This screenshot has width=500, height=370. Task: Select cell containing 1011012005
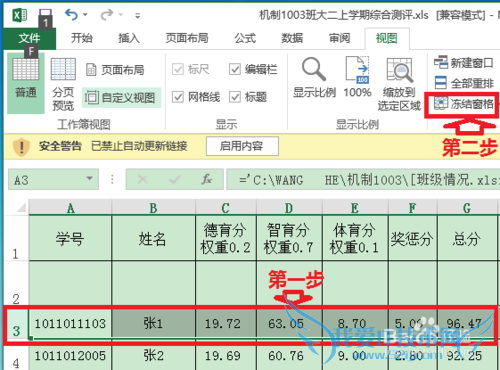pos(70,356)
